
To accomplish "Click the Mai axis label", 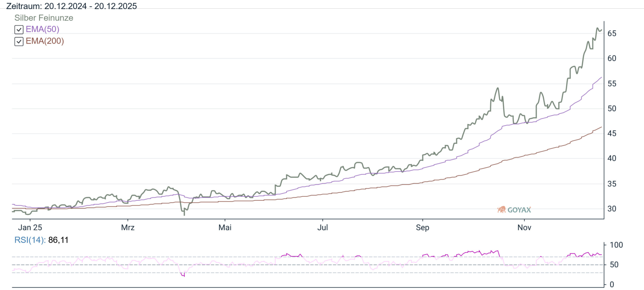I will (225, 228).
